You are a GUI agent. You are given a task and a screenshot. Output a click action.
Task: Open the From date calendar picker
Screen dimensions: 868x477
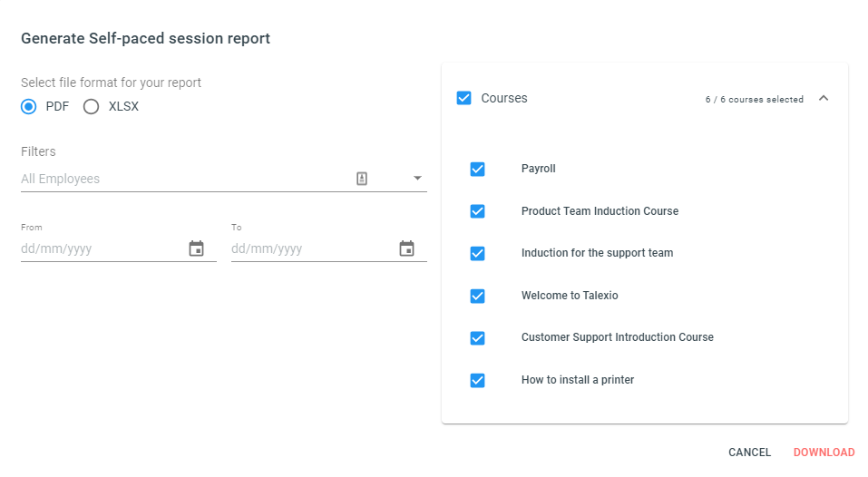(197, 248)
